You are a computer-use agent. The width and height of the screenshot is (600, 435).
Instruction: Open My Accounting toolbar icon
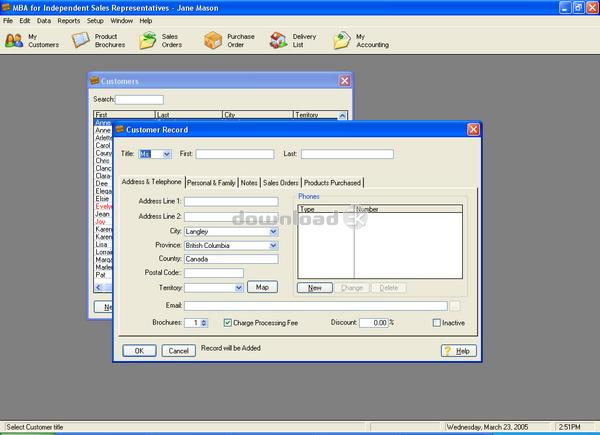click(x=361, y=41)
